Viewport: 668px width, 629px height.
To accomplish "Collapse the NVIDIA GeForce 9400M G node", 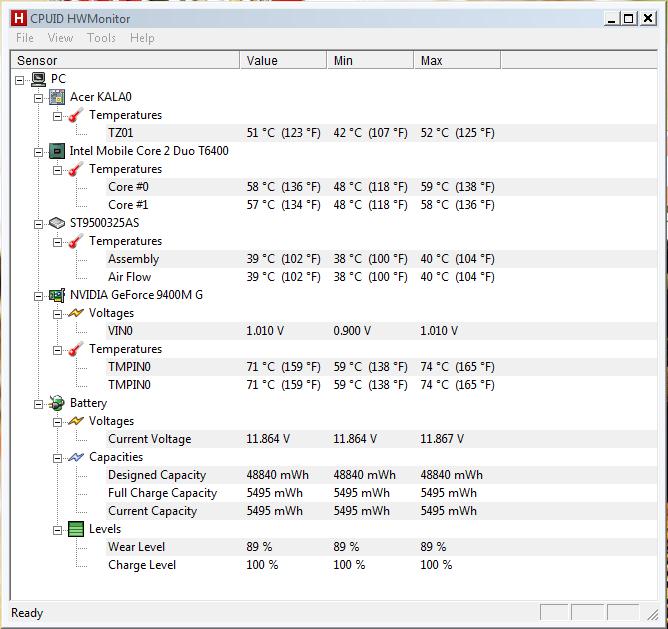I will pos(38,296).
